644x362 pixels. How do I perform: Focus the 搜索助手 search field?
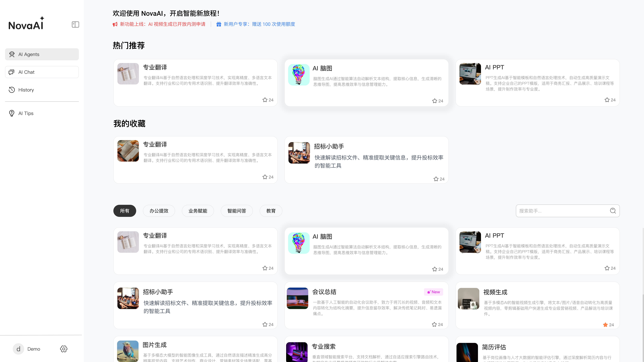coord(568,211)
